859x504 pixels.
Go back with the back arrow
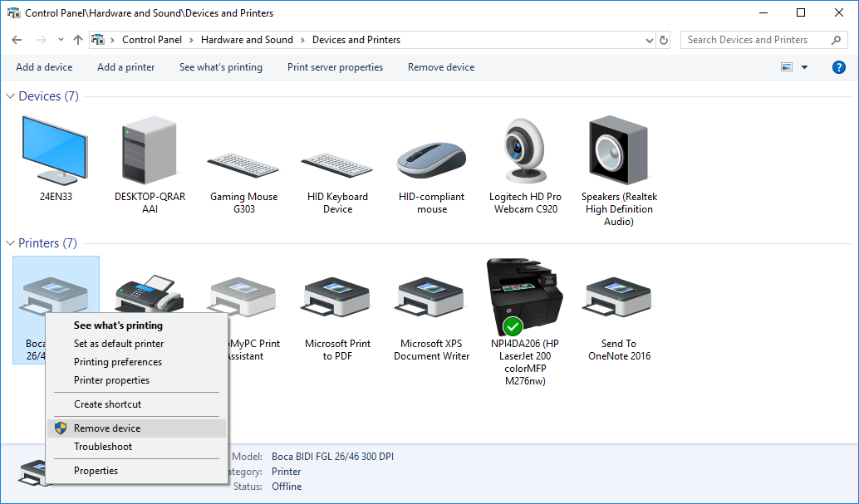click(x=17, y=40)
